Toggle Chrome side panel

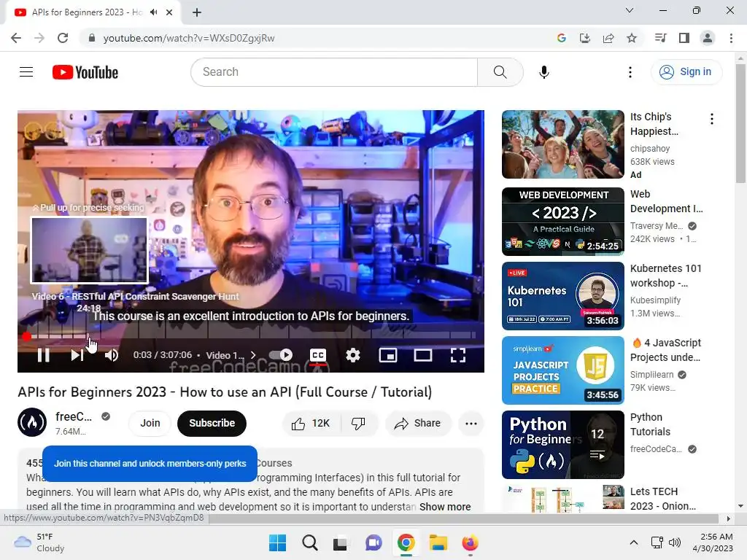pos(684,38)
